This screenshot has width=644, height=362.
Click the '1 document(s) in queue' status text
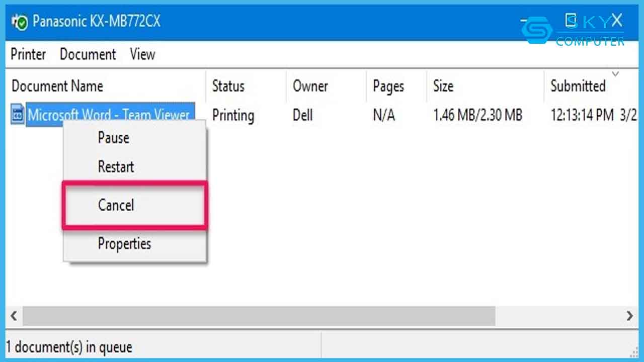tap(69, 347)
